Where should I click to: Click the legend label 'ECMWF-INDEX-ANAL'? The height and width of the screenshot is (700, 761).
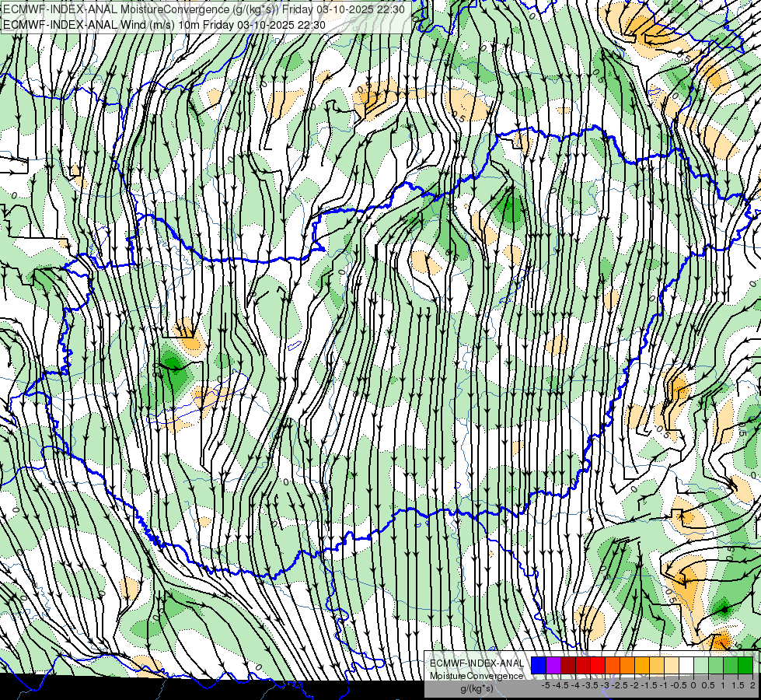pyautogui.click(x=477, y=663)
